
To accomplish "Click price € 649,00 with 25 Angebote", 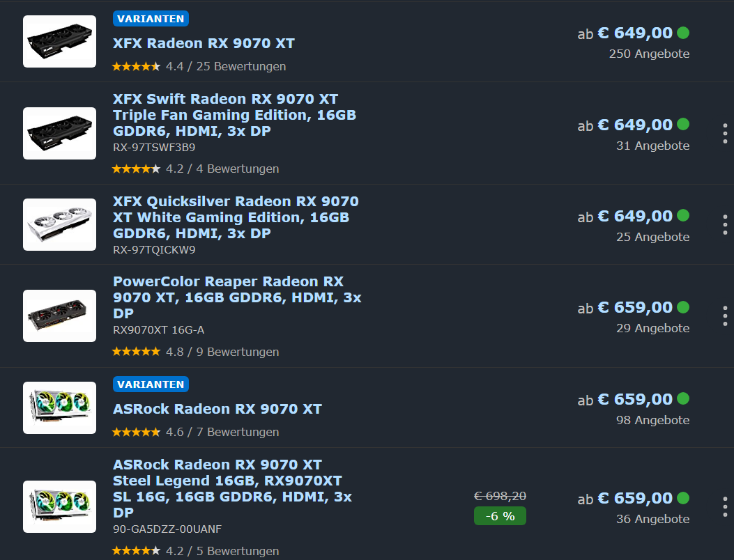I will point(635,216).
